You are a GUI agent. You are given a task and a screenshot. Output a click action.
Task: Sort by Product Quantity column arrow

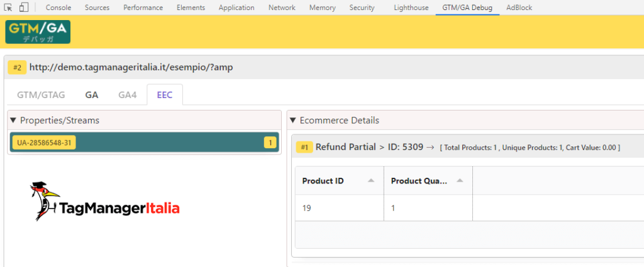click(x=460, y=181)
